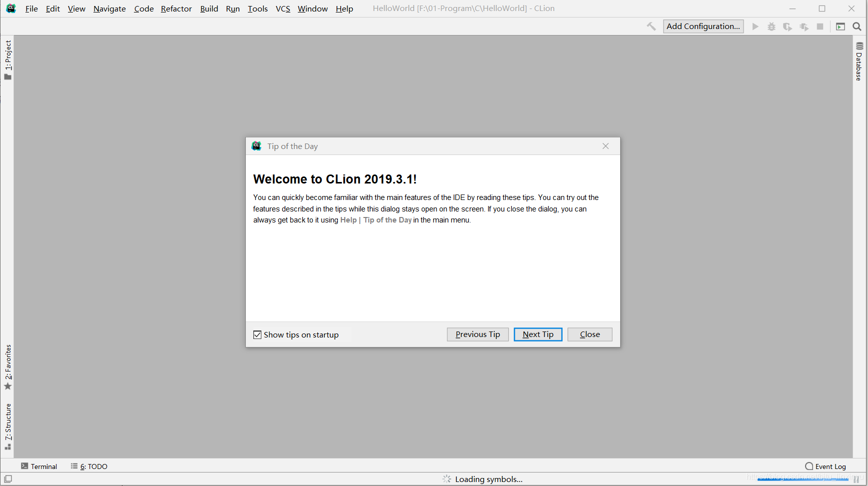Open the Terminal tab
Screen dimensions: 868x486
39,466
